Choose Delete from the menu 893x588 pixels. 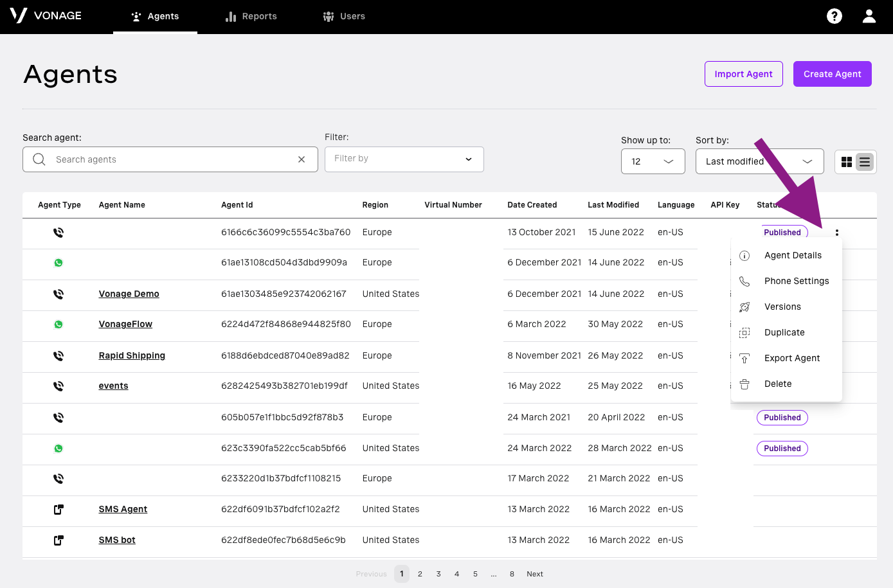pos(786,384)
